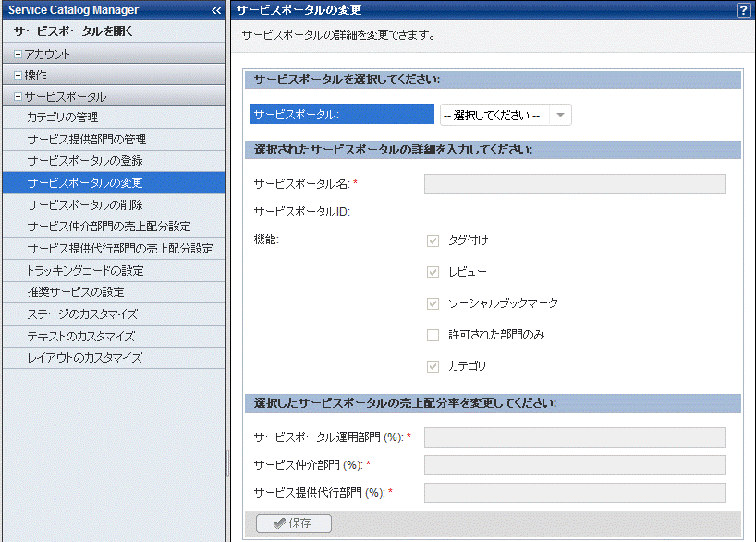Image resolution: width=756 pixels, height=542 pixels.
Task: Open ステージのカスタマイズ page
Action: point(114,314)
